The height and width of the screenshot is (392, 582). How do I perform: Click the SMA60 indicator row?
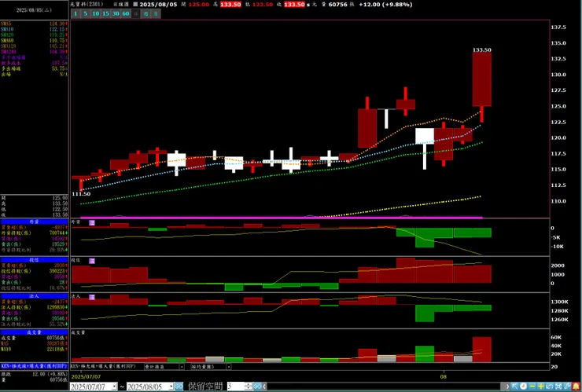[x=34, y=40]
